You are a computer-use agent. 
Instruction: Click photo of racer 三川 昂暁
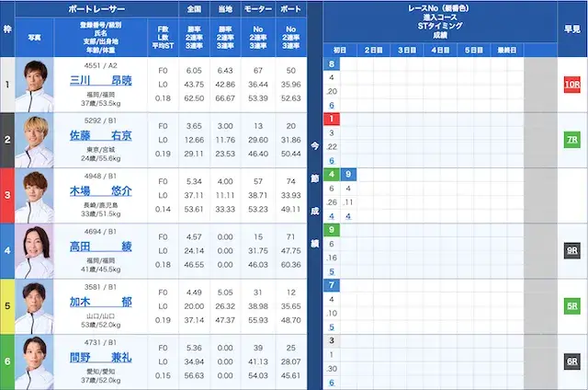click(35, 85)
